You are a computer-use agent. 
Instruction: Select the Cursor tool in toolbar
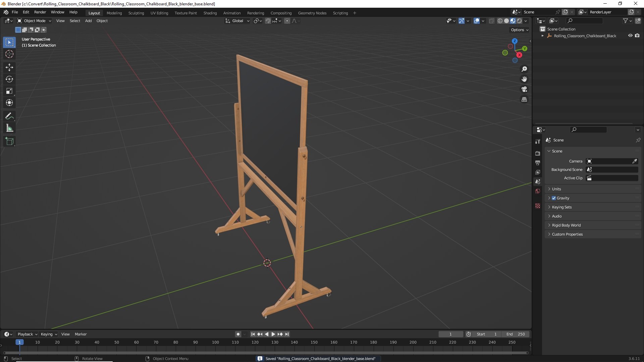[9, 54]
